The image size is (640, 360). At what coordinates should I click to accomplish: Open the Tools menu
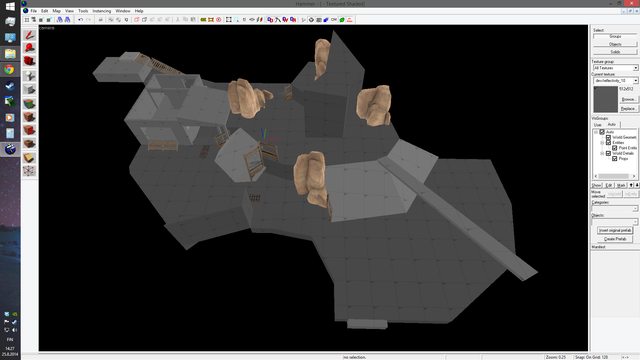point(83,11)
